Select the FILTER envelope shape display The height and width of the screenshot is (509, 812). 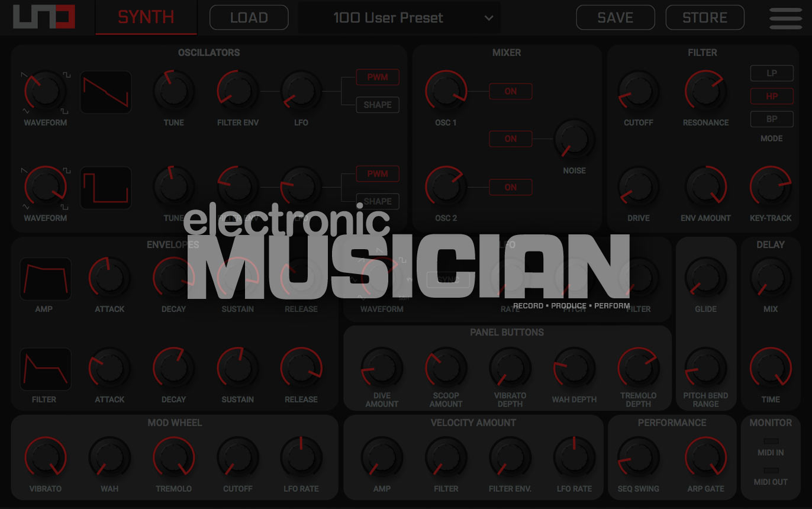(x=45, y=369)
